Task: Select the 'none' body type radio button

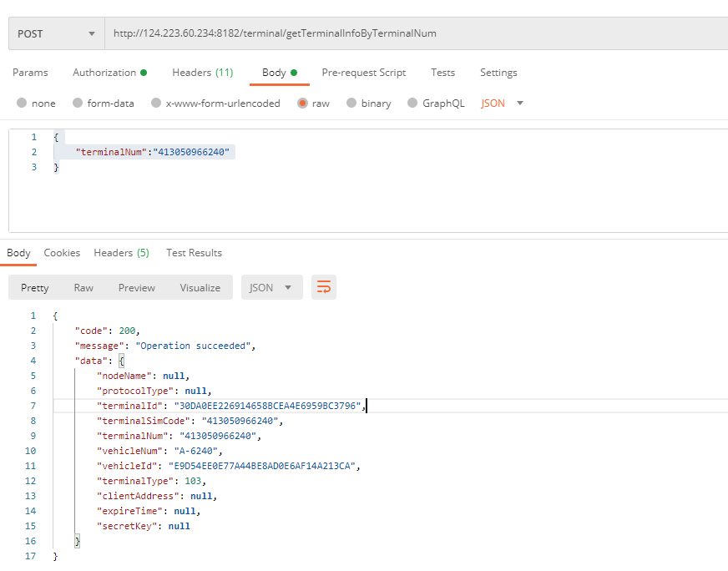Action: 23,104
